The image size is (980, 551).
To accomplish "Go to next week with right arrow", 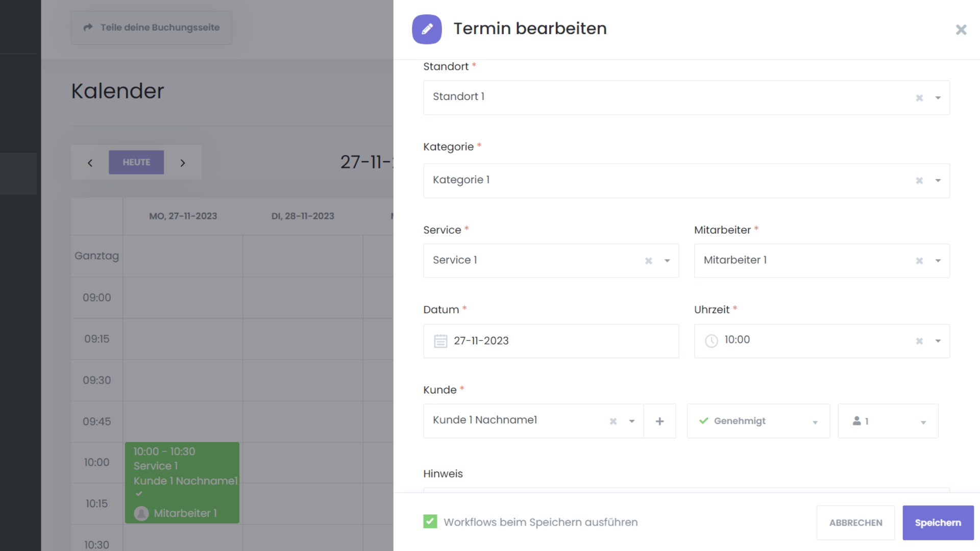I will [183, 163].
